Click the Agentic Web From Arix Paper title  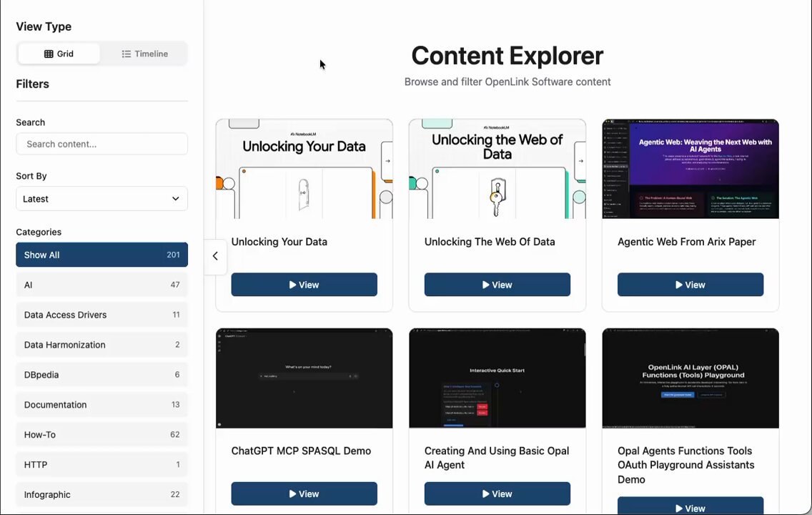tap(686, 242)
